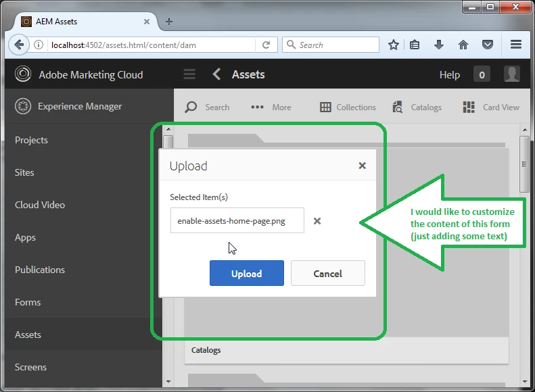Screen dimensions: 535x392
Task: Open Catalogs from the toolbar
Action: 417,107
